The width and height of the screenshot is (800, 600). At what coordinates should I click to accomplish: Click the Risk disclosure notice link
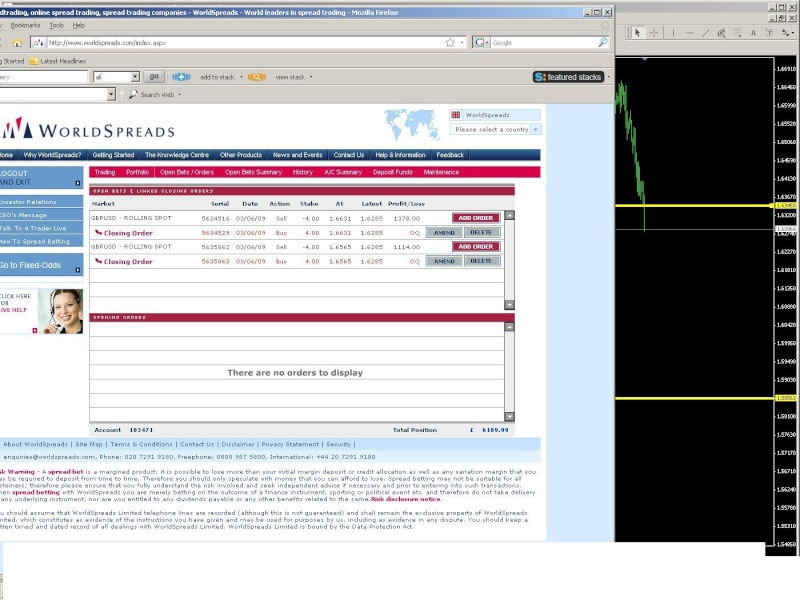pos(406,499)
